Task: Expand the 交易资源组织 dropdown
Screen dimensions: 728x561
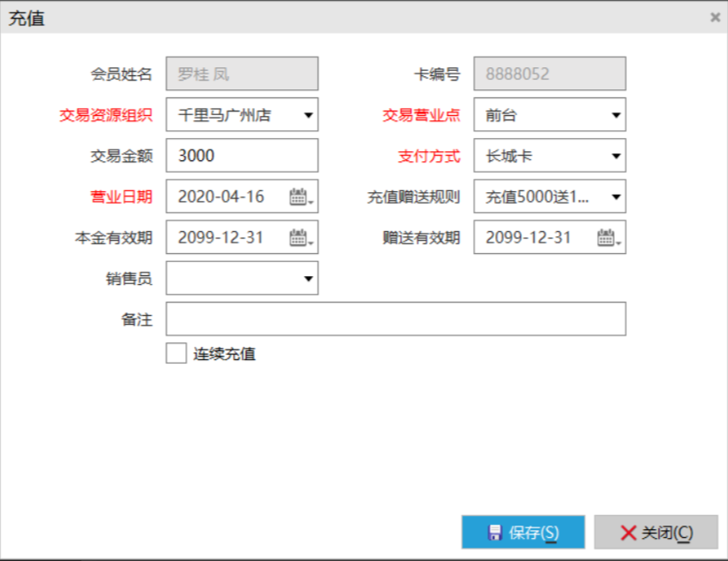Action: point(307,115)
